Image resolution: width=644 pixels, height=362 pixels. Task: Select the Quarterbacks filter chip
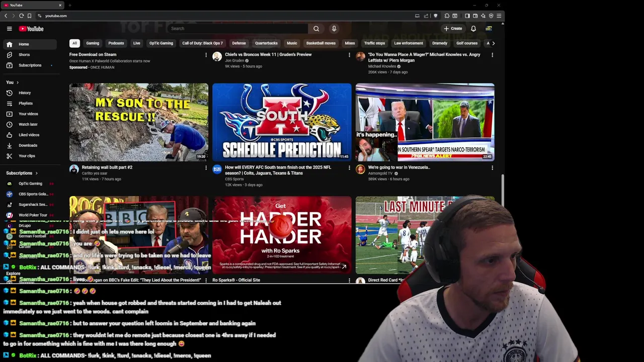coord(266,43)
